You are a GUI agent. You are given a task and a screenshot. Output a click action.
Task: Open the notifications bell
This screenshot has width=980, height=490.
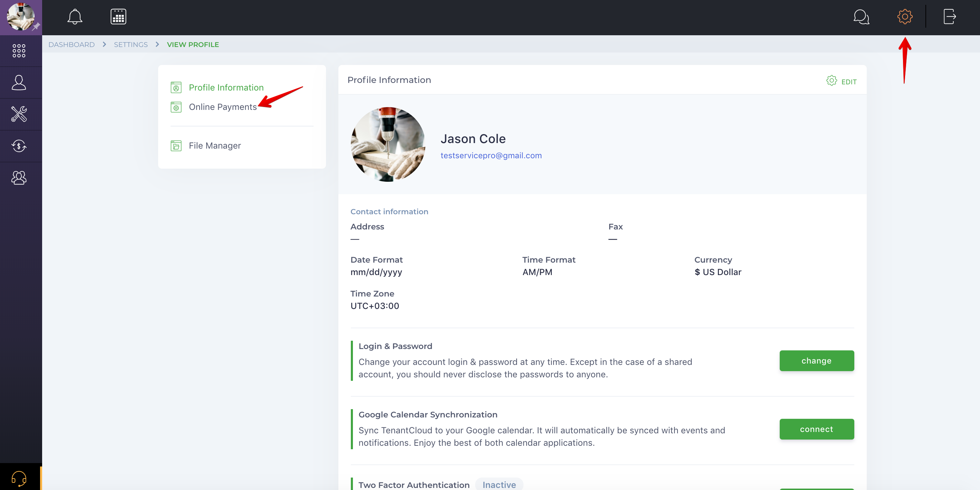pos(75,17)
